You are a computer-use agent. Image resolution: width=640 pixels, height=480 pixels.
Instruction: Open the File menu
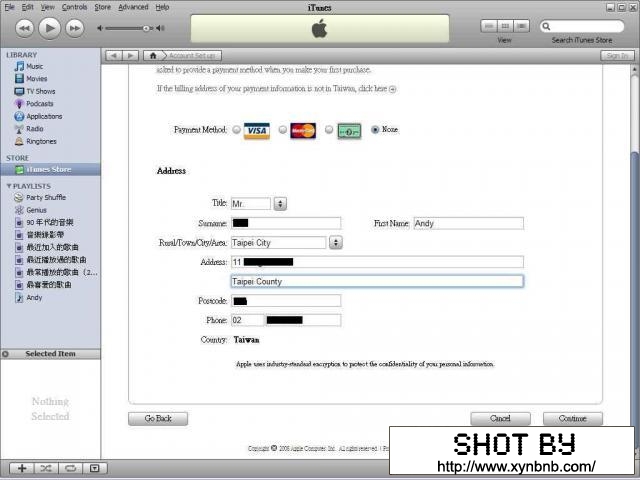click(x=9, y=7)
